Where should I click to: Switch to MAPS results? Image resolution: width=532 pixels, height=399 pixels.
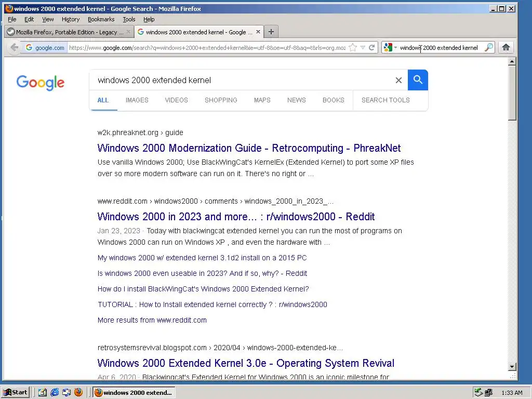(x=262, y=100)
